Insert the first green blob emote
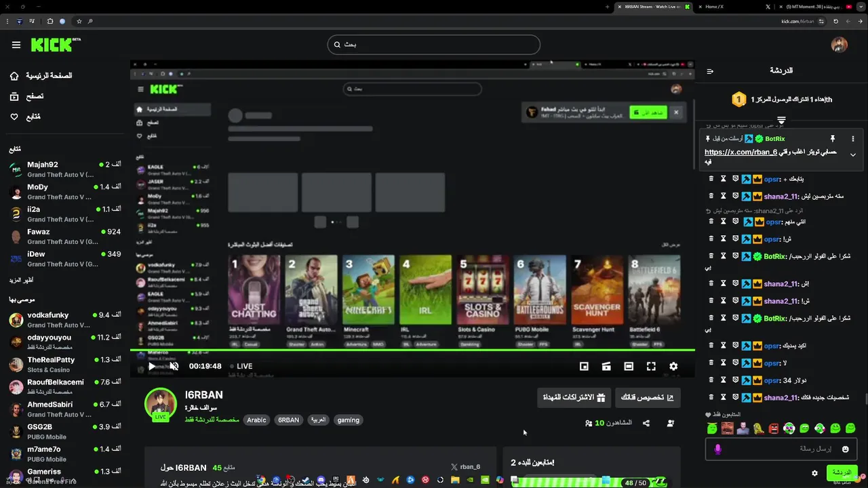 [712, 428]
